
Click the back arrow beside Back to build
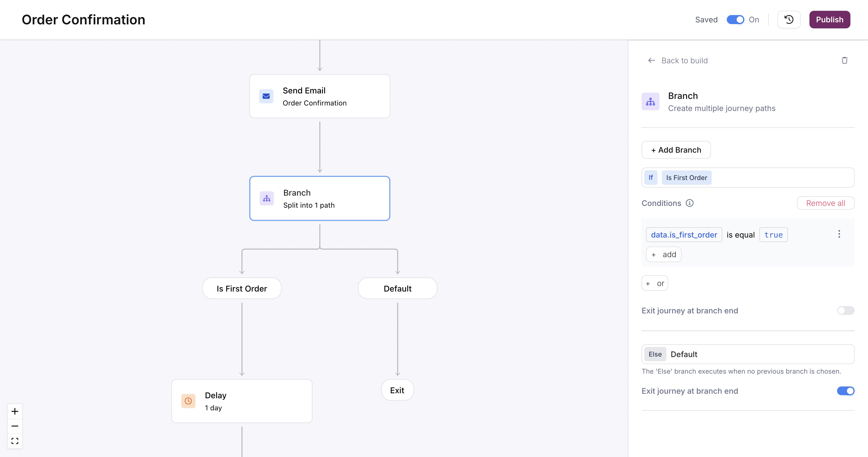pyautogui.click(x=651, y=60)
